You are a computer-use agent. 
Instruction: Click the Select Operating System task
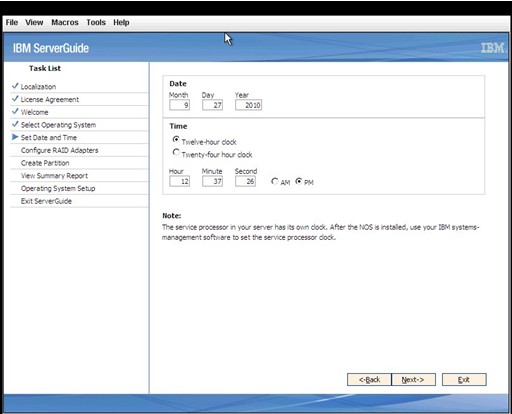coord(58,125)
